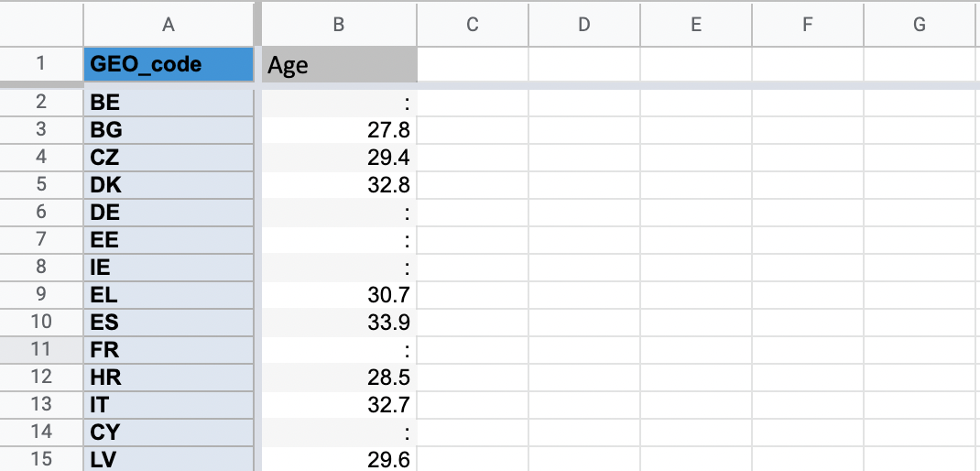
Task: Select entire column C
Action: [473, 25]
